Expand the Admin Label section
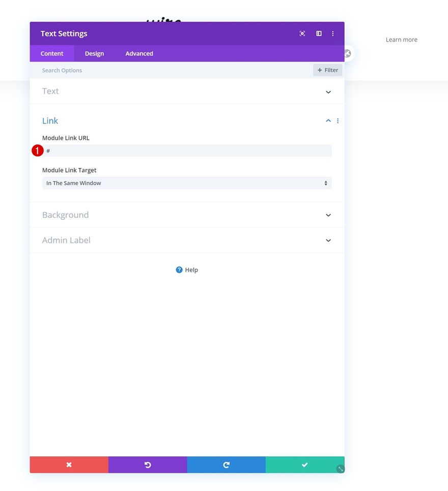This screenshot has width=448, height=491. (x=187, y=240)
